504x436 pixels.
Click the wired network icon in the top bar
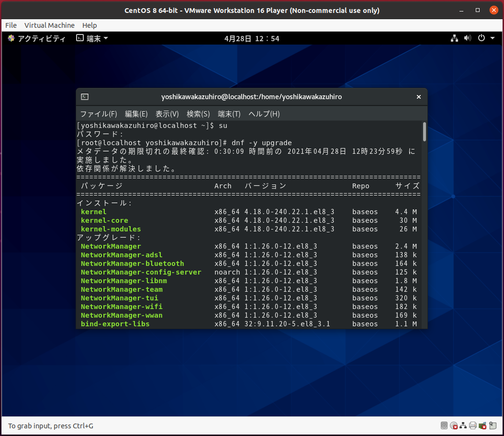[x=454, y=38]
